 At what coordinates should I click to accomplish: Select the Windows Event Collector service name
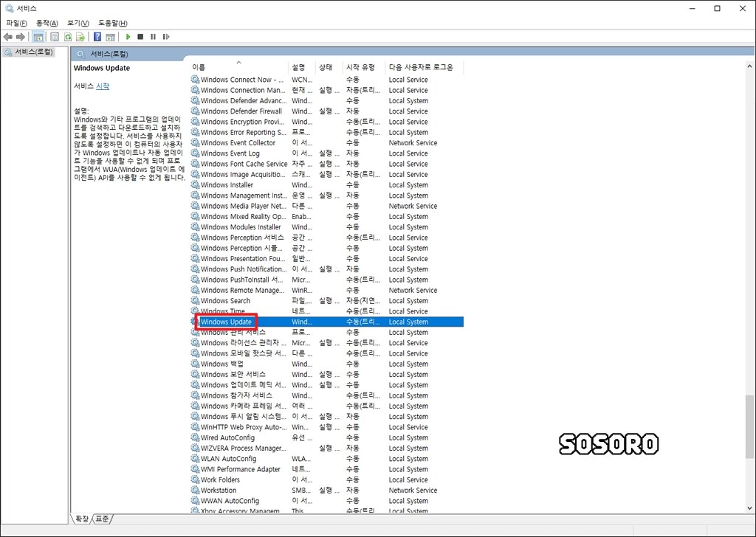click(238, 142)
